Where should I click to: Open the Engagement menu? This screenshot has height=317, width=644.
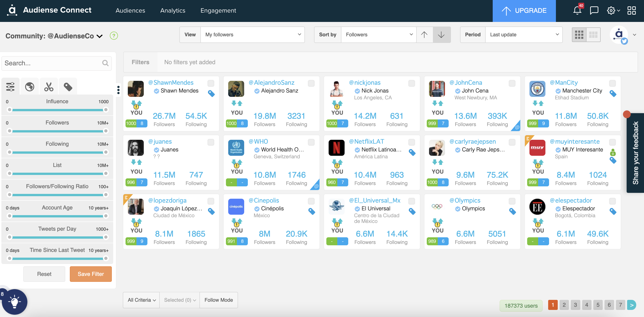[218, 11]
